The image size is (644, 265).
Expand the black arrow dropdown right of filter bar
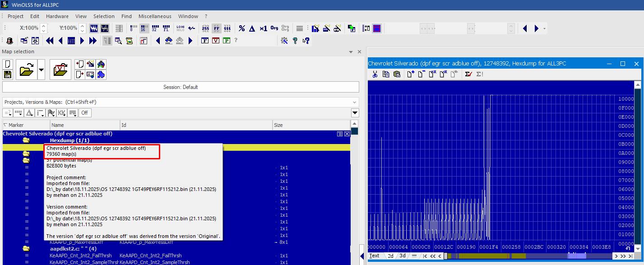[355, 113]
